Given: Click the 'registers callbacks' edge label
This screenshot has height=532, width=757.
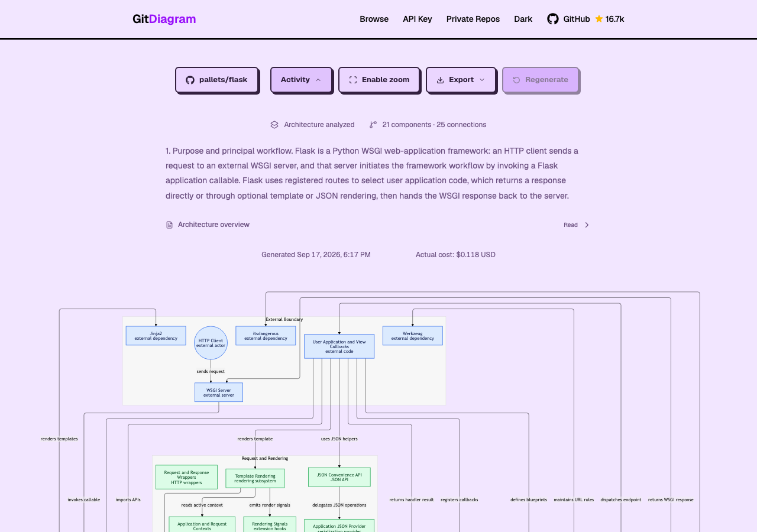Looking at the screenshot, I should click(x=460, y=499).
